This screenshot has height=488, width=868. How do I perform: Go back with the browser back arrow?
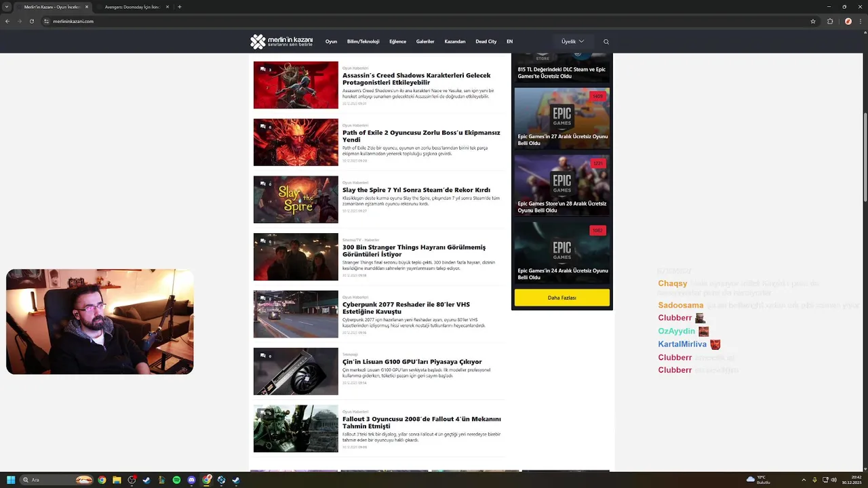point(7,21)
